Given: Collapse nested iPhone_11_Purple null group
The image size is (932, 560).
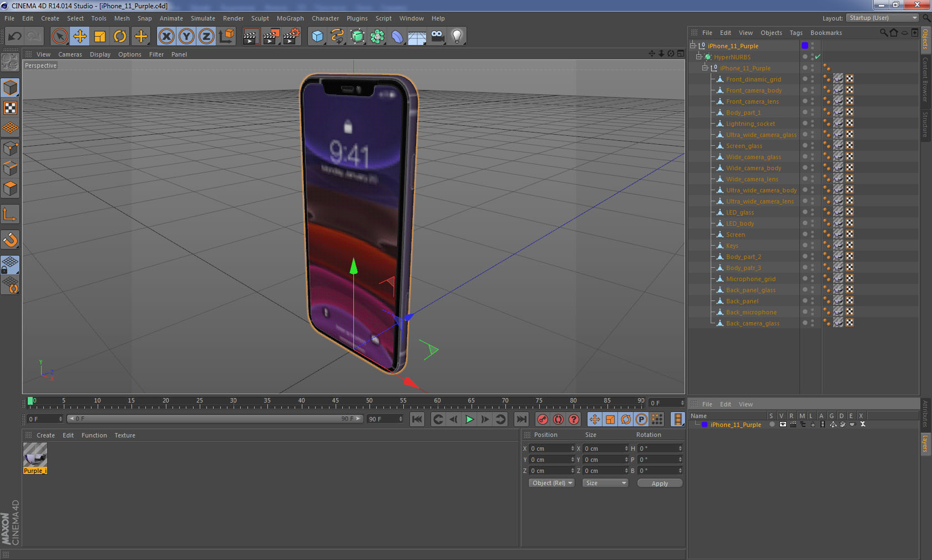Looking at the screenshot, I should (705, 68).
